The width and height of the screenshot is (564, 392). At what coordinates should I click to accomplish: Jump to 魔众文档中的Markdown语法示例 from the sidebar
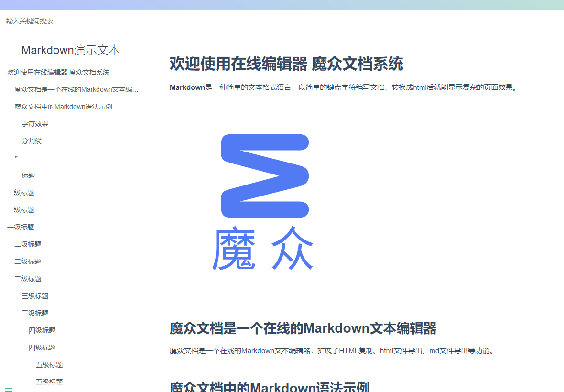[63, 107]
